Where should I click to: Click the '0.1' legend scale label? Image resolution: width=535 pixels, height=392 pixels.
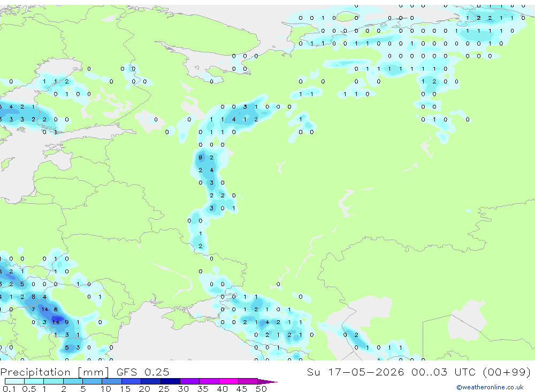pos(9,389)
